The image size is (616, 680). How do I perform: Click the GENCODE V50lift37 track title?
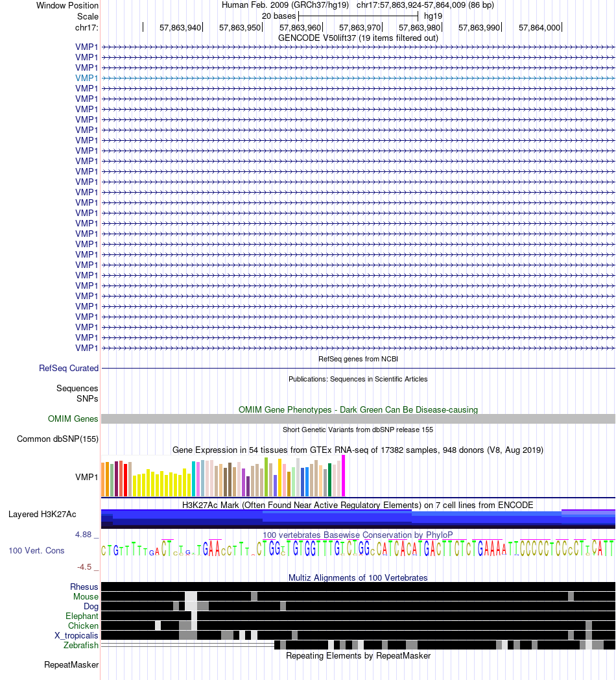(358, 38)
